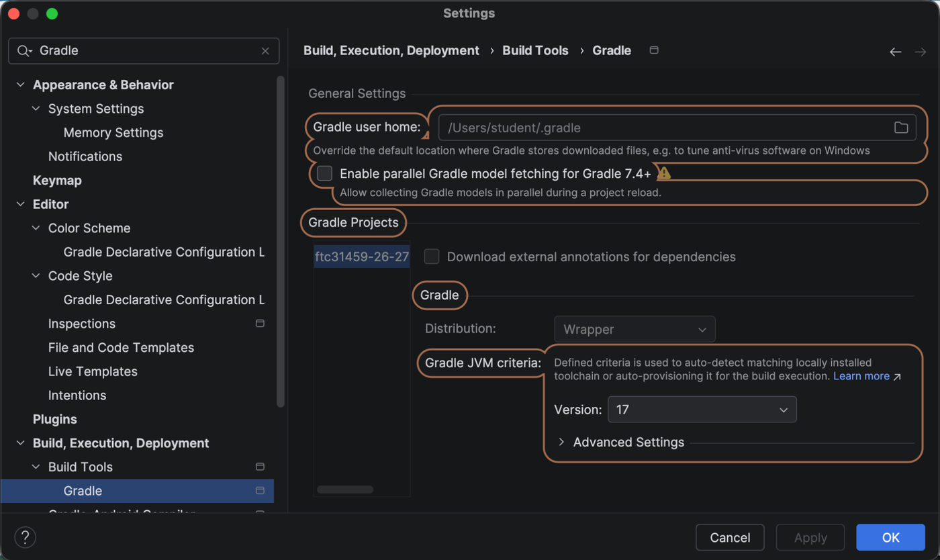Open Intentions settings item
The height and width of the screenshot is (560, 940).
click(77, 395)
